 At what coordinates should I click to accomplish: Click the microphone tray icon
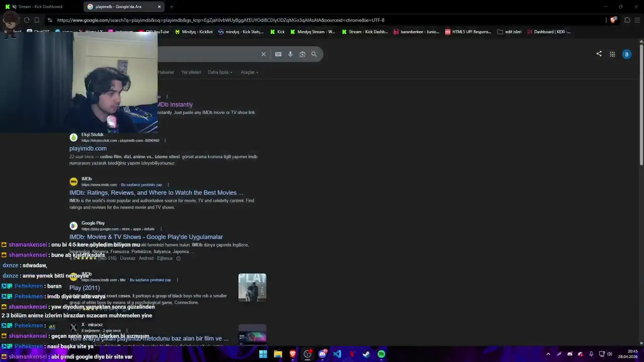[x=591, y=354]
